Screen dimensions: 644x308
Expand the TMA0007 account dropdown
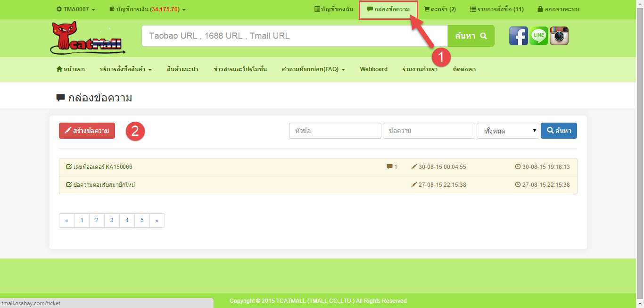(x=76, y=9)
